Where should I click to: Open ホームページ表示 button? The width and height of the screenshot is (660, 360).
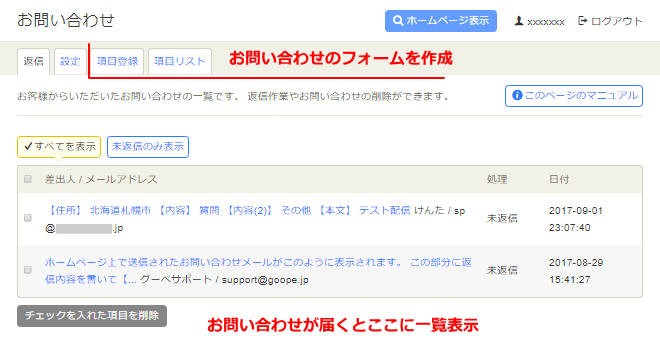click(441, 21)
